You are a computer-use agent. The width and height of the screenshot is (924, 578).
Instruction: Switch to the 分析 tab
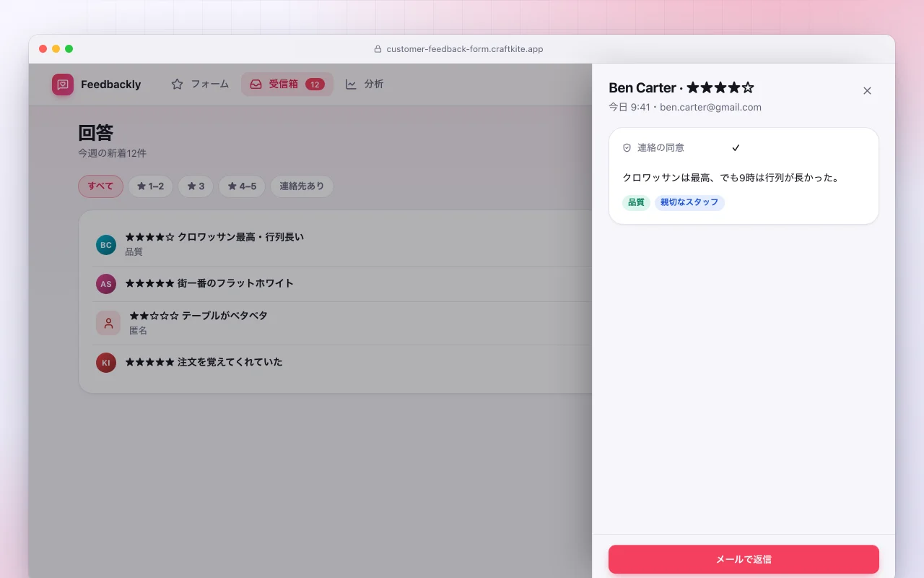[x=365, y=84]
